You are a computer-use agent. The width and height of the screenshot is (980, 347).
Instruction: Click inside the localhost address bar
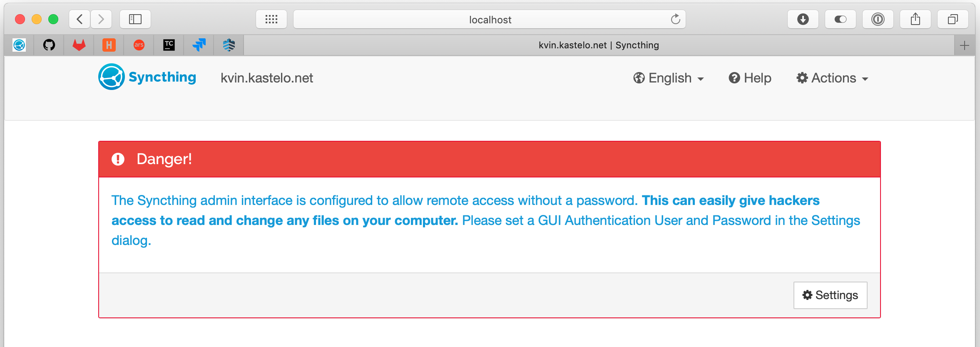pos(490,19)
